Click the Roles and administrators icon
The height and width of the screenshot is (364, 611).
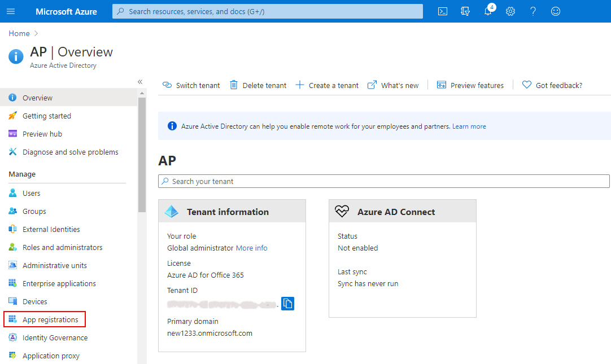coord(12,247)
